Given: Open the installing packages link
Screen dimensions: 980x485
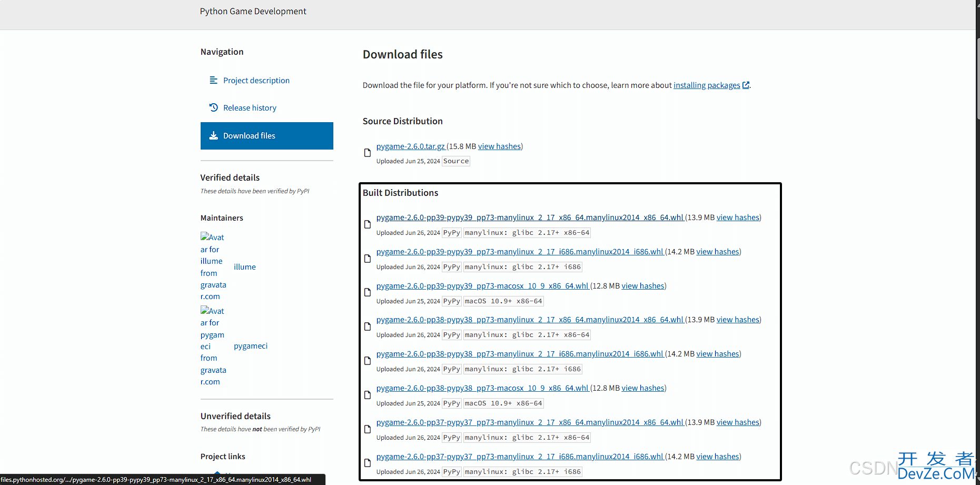Looking at the screenshot, I should click(707, 85).
